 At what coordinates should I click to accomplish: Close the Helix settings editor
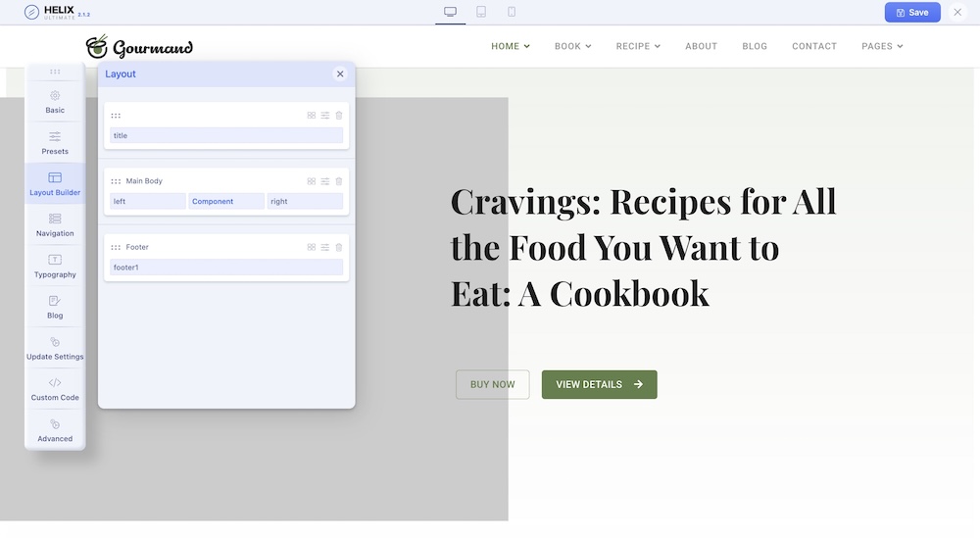coord(957,12)
